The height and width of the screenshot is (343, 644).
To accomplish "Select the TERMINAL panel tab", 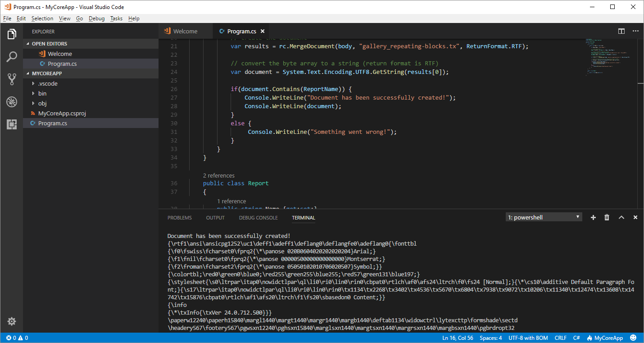I will pos(304,218).
